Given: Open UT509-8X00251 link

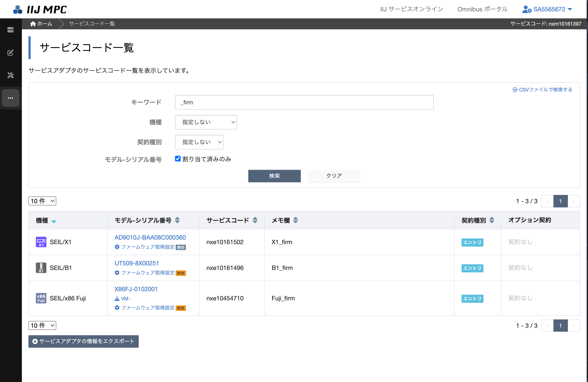Looking at the screenshot, I should pyautogui.click(x=137, y=263).
